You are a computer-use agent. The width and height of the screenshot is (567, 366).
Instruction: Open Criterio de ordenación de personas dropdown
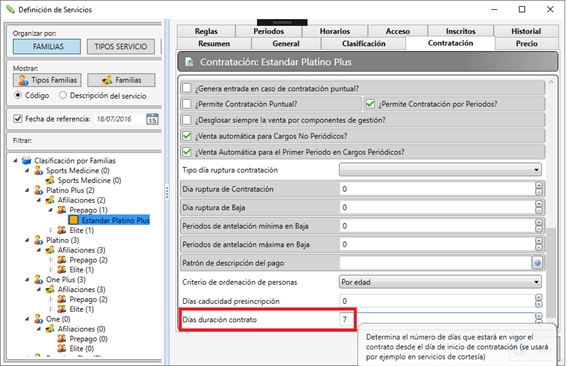click(440, 282)
